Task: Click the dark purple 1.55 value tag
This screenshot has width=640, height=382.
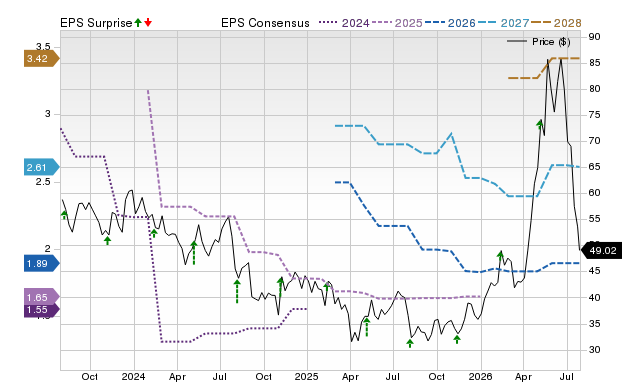Action: point(42,310)
